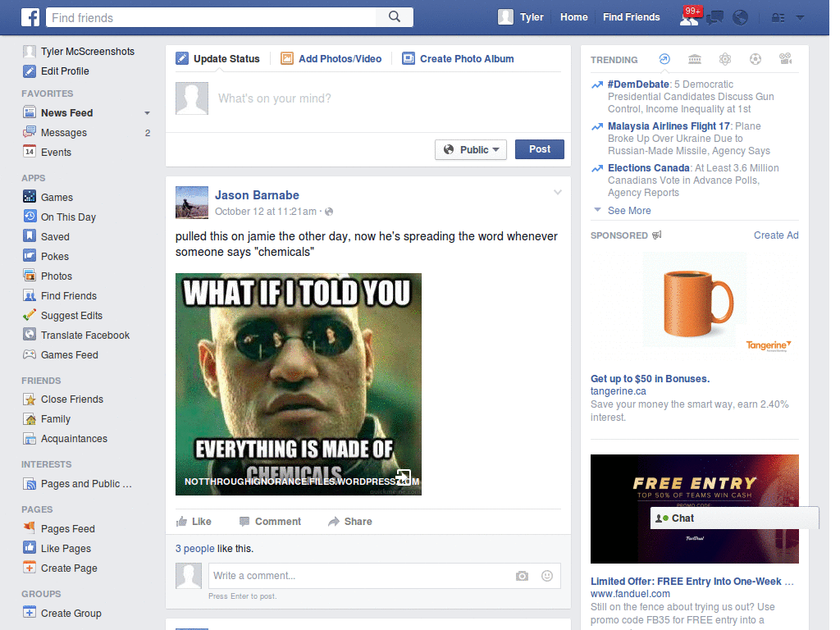Expand the post options chevron on Jason's post
This screenshot has width=840, height=630.
[558, 191]
